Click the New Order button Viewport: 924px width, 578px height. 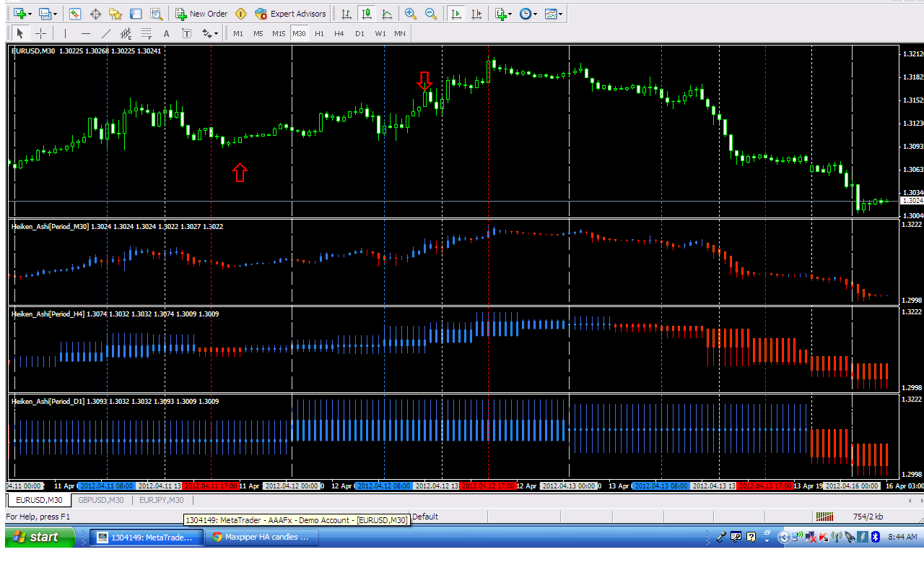201,14
